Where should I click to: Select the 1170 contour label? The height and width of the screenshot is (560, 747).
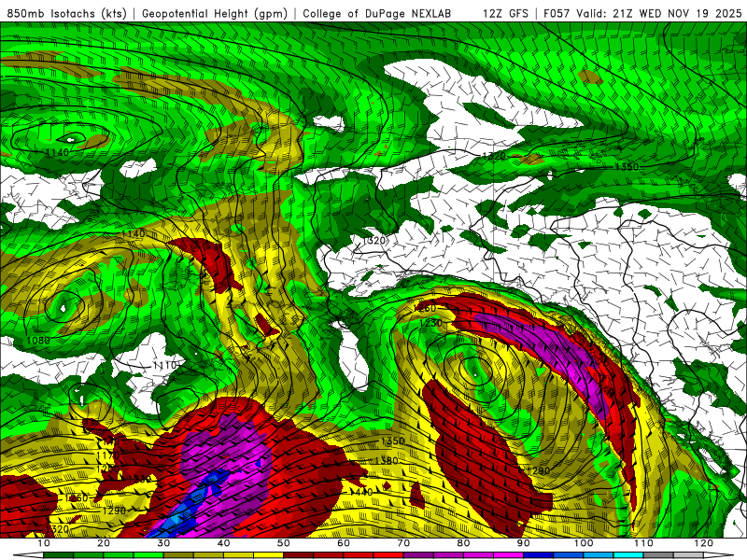[x=108, y=455]
